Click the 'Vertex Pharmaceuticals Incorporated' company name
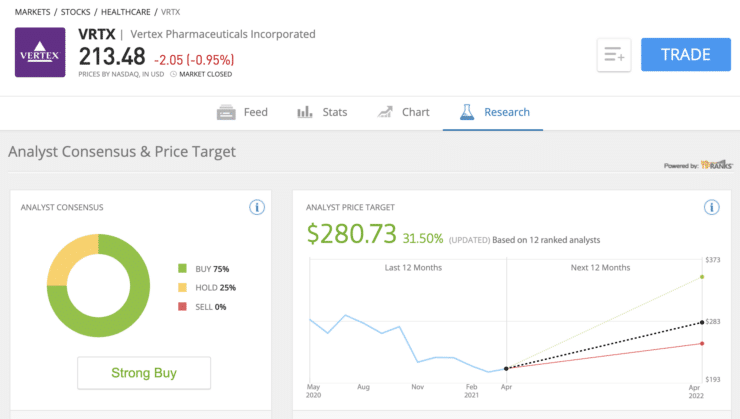Viewport: 740px width, 419px height. coord(223,34)
